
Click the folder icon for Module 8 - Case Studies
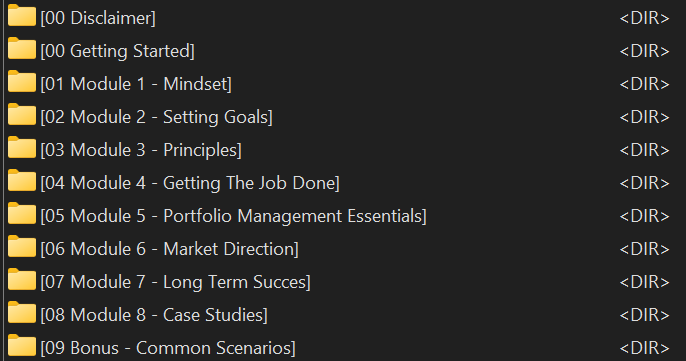tap(22, 312)
